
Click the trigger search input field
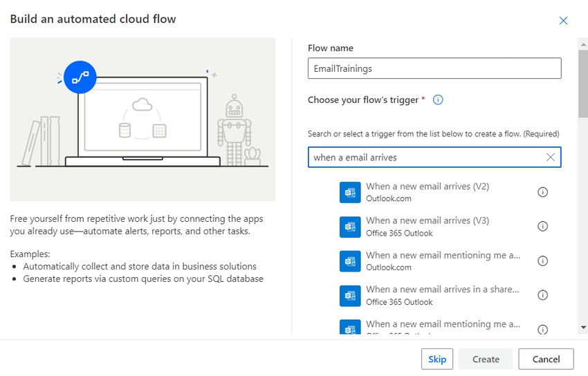click(425, 158)
